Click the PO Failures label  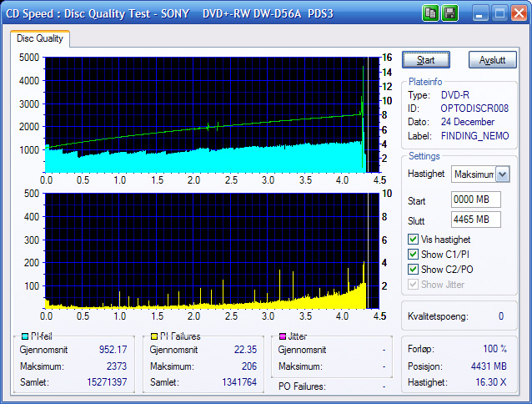point(302,386)
